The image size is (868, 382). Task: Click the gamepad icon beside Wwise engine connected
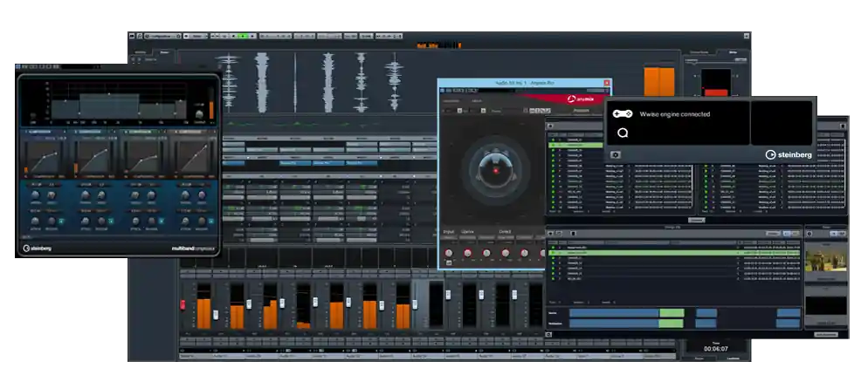pyautogui.click(x=623, y=114)
